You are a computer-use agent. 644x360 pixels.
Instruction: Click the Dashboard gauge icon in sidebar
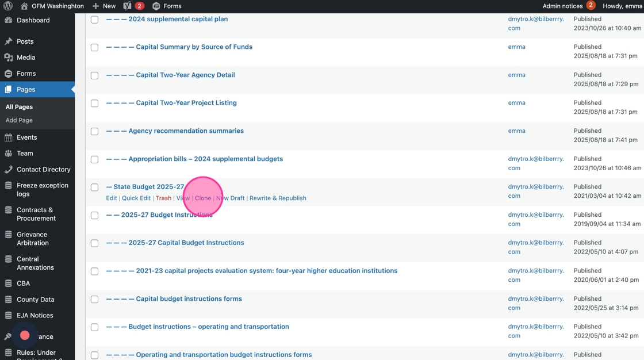click(8, 20)
